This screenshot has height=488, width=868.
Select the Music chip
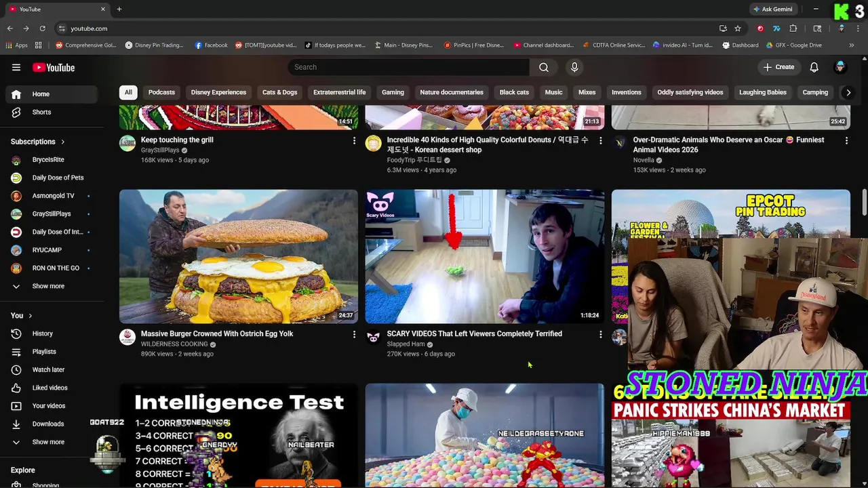pyautogui.click(x=553, y=92)
